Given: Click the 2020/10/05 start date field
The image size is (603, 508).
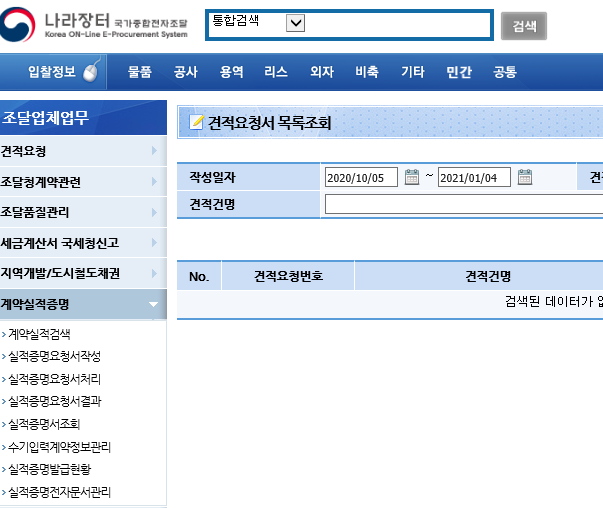Looking at the screenshot, I should click(x=361, y=177).
